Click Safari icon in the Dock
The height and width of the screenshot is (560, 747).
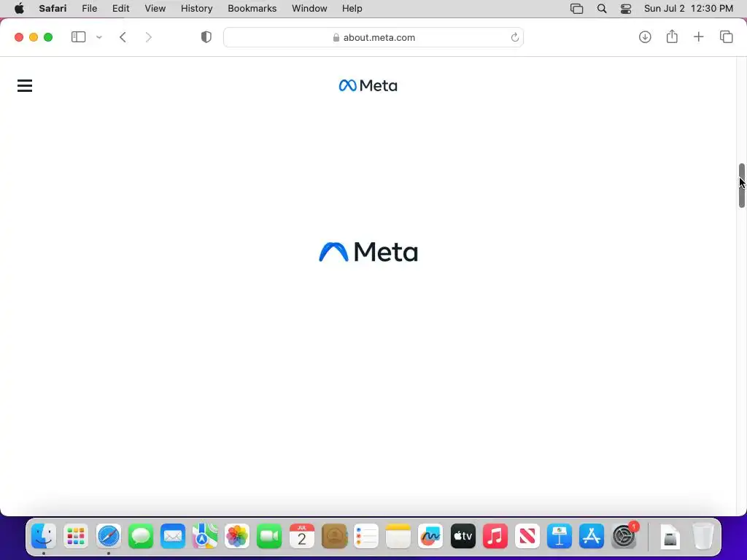point(109,537)
